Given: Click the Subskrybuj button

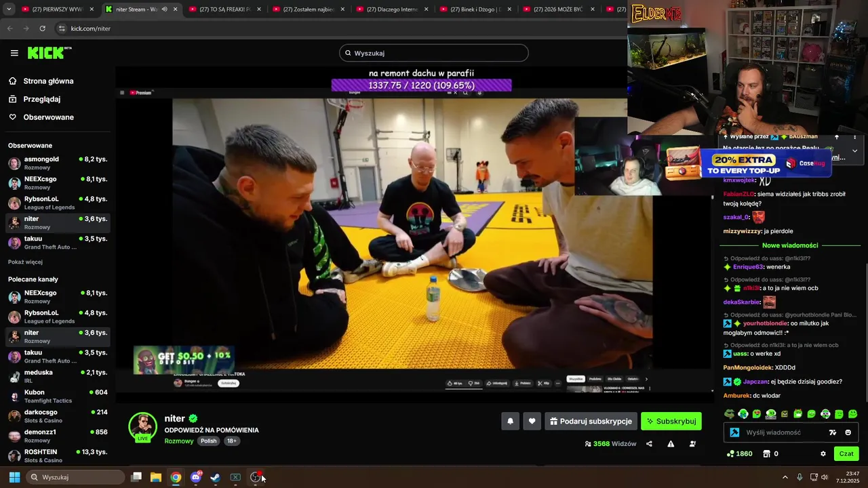Looking at the screenshot, I should (671, 421).
